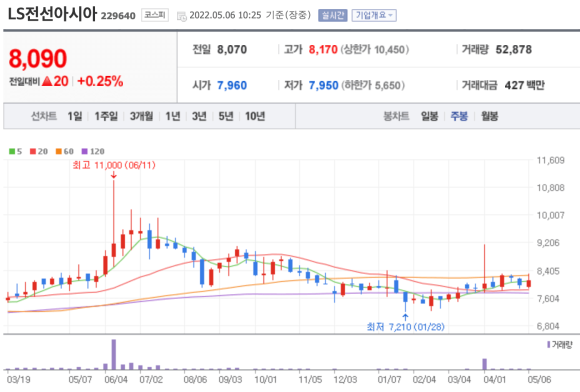Select the 1일 line chart tab
The width and height of the screenshot is (580, 392).
coord(75,116)
